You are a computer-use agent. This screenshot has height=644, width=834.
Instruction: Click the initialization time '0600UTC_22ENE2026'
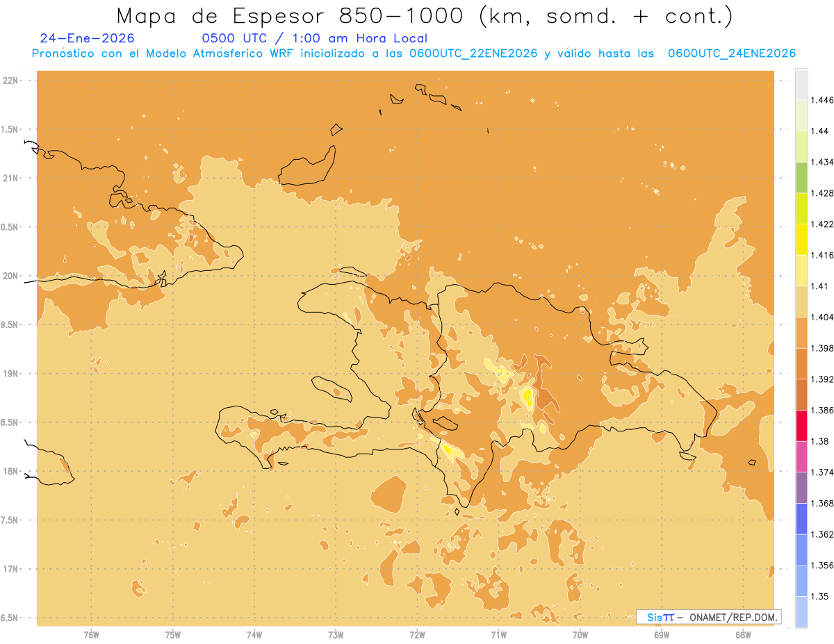click(x=473, y=53)
